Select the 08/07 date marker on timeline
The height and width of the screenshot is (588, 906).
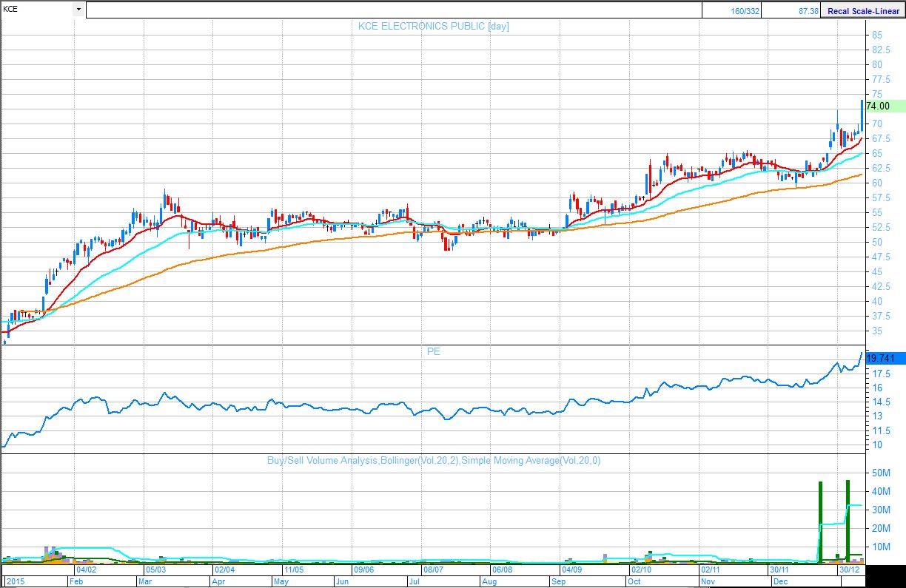[x=432, y=570]
